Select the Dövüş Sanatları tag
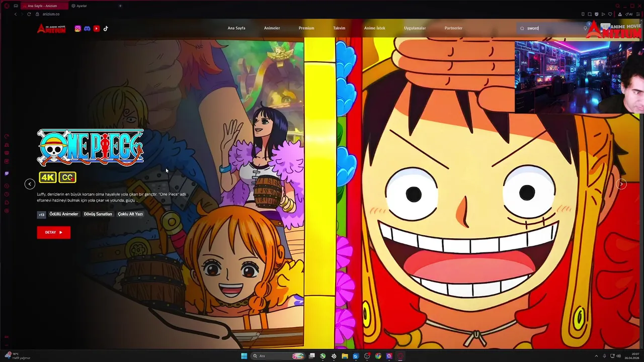The image size is (644, 362). click(98, 214)
